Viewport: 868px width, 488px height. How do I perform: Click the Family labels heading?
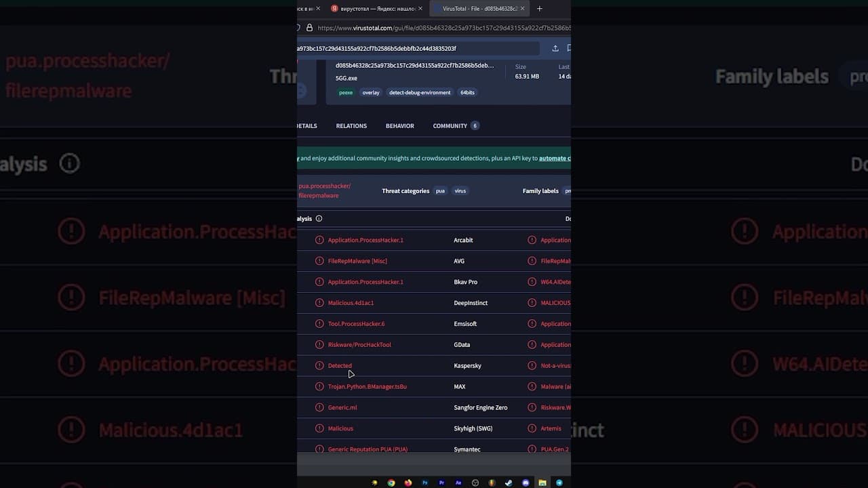[540, 191]
